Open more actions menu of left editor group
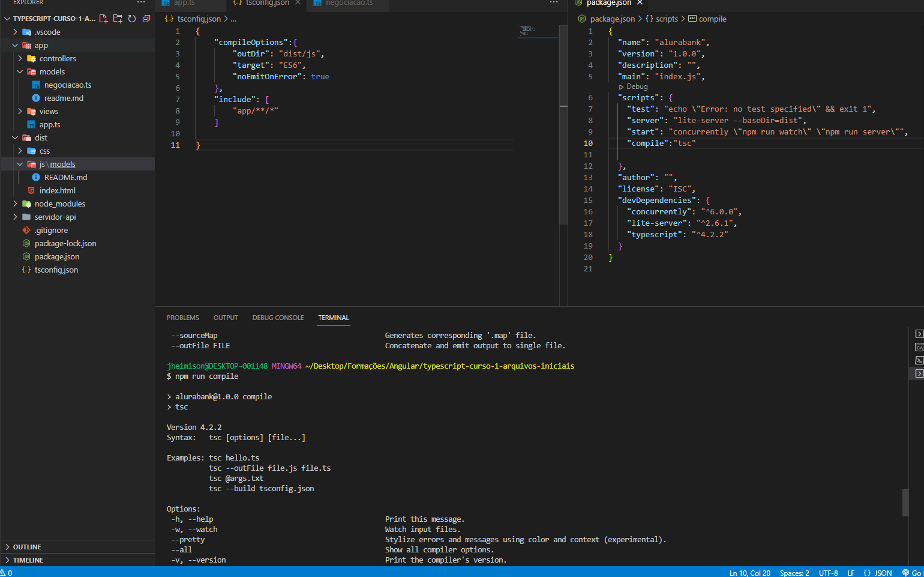 553,3
